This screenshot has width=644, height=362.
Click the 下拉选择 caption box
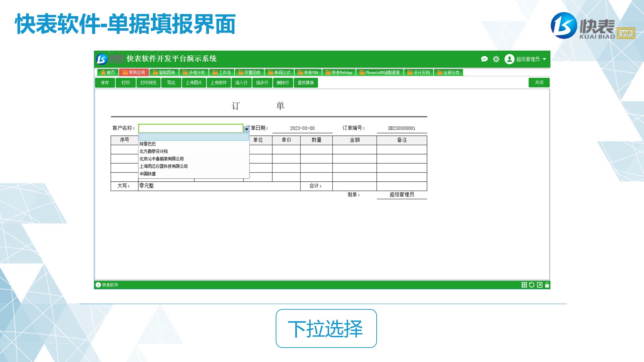pyautogui.click(x=326, y=328)
